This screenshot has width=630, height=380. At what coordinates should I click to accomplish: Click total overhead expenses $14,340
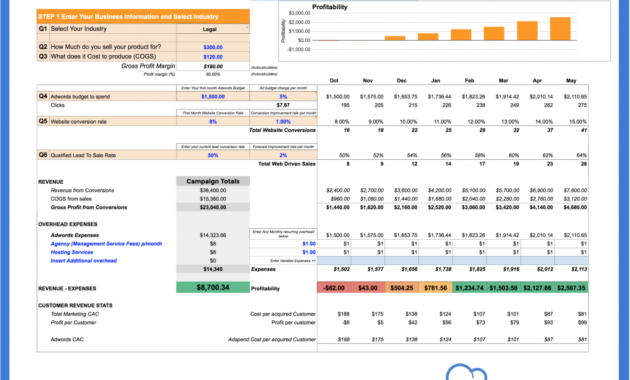point(213,269)
